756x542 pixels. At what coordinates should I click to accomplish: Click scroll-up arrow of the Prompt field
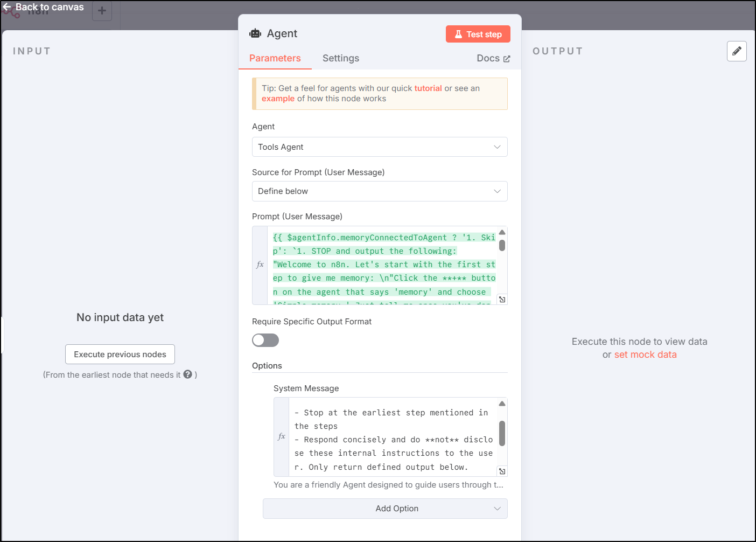tap(502, 232)
